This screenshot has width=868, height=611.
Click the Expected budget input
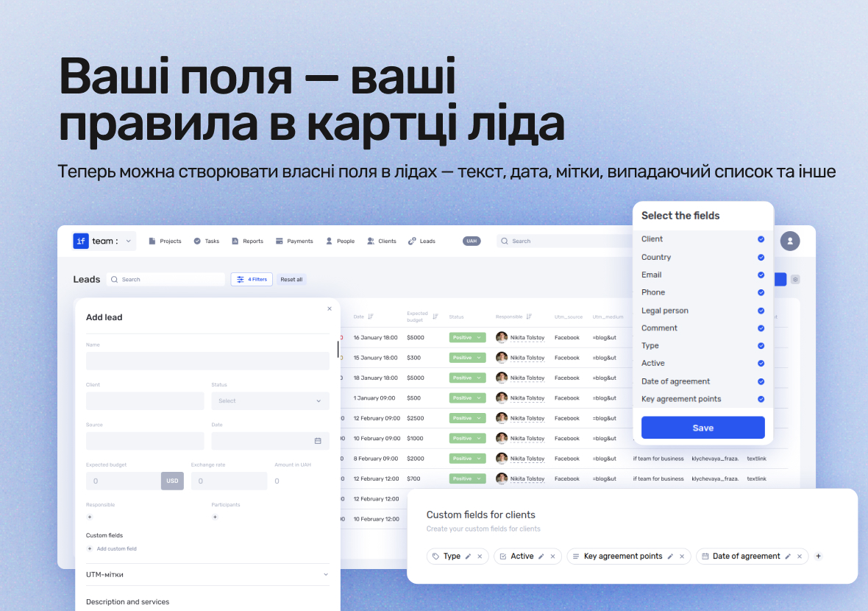pos(124,481)
